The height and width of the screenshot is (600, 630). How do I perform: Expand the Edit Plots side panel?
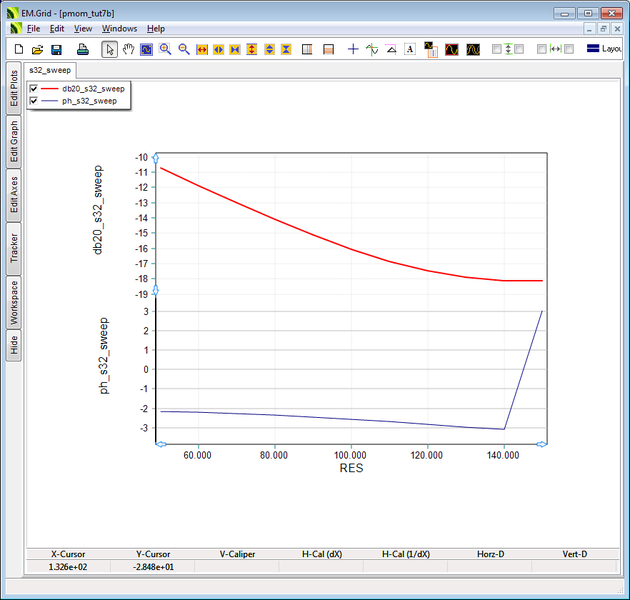pos(14,87)
